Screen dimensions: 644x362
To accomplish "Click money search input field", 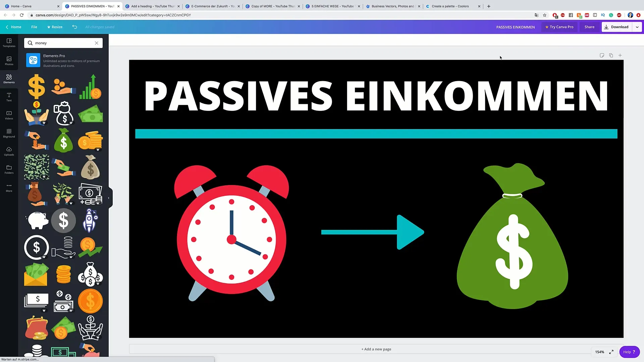I will (x=64, y=43).
